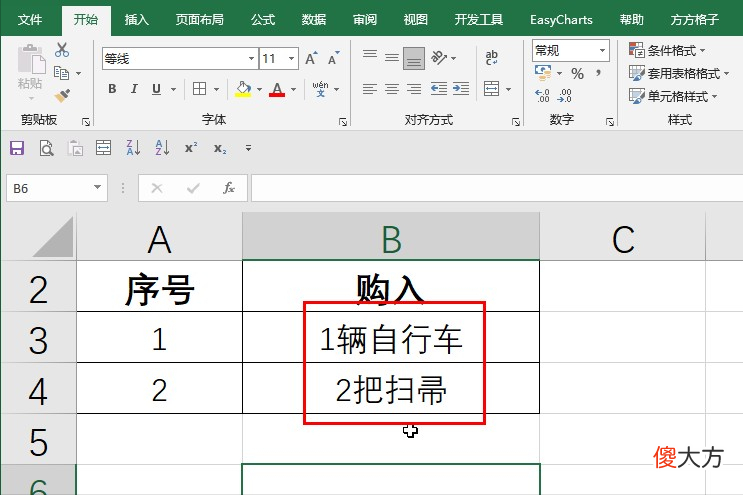Click the Name Box showing B6
This screenshot has height=495, width=743.
tap(57, 188)
